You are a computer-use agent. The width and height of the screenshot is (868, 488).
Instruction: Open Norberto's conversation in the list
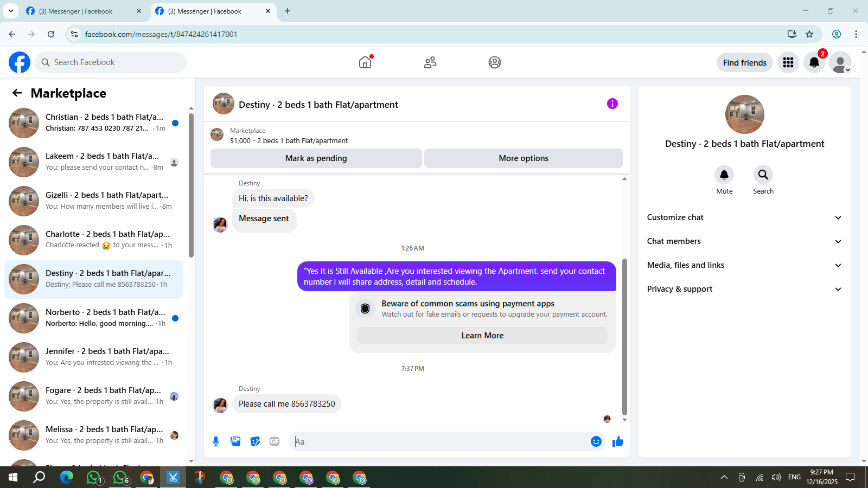point(93,318)
